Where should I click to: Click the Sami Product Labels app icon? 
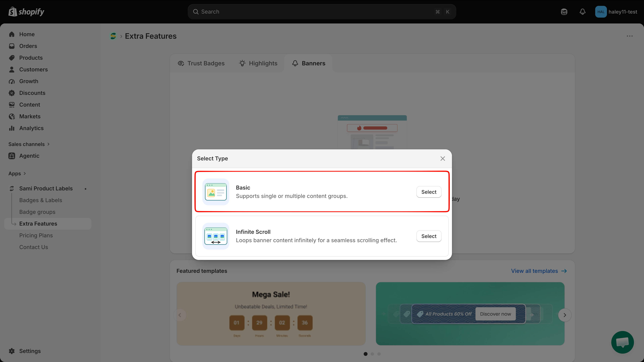(12, 189)
